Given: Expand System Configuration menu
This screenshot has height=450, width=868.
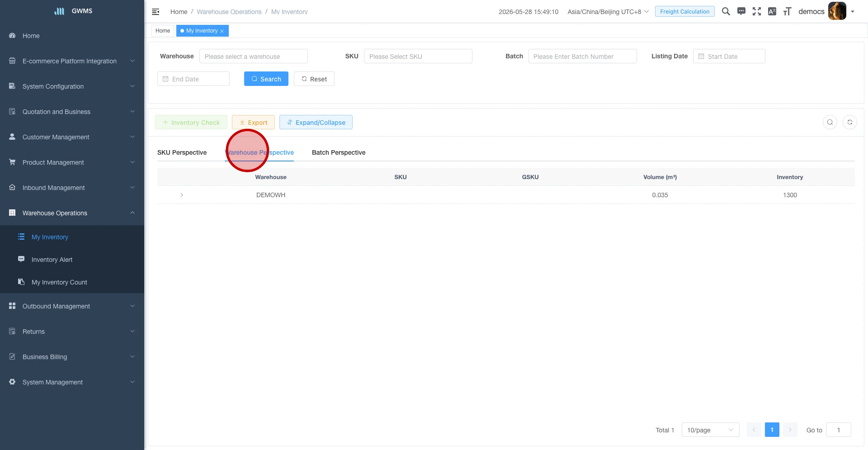Looking at the screenshot, I should tap(72, 86).
